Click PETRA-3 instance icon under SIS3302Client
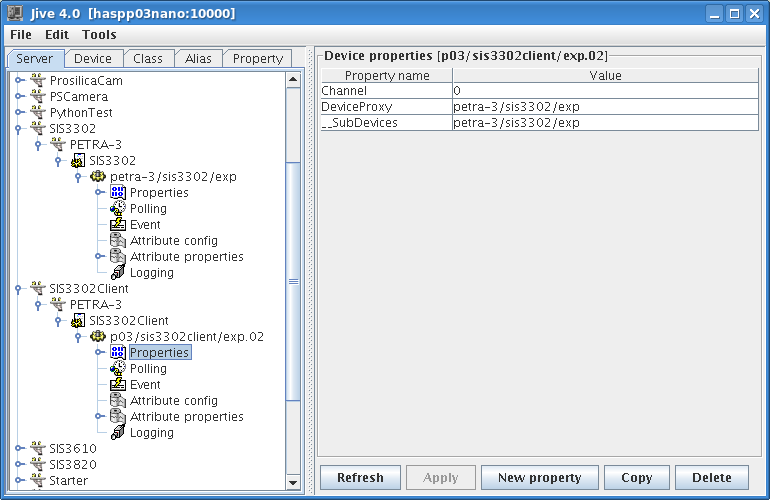The height and width of the screenshot is (500, 770). (58, 305)
